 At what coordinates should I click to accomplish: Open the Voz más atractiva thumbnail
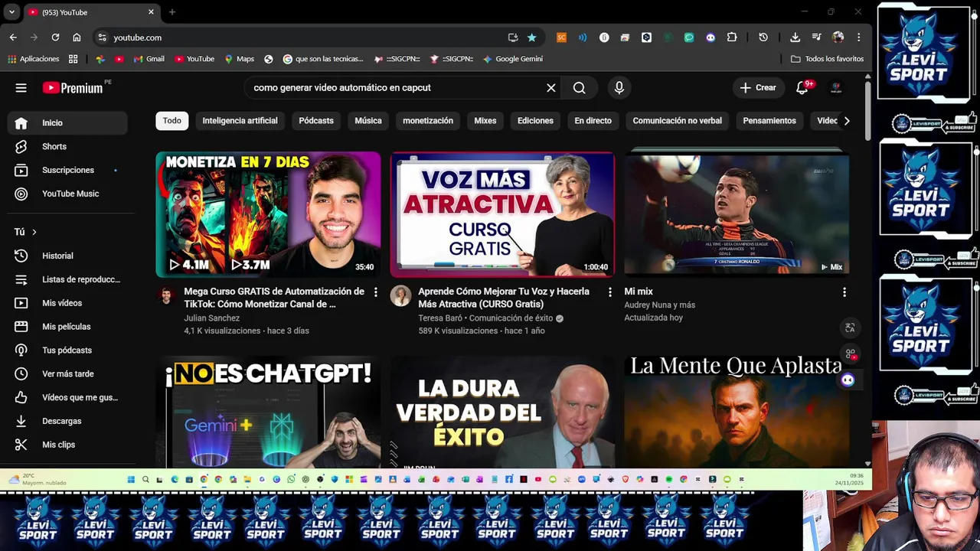pos(502,214)
